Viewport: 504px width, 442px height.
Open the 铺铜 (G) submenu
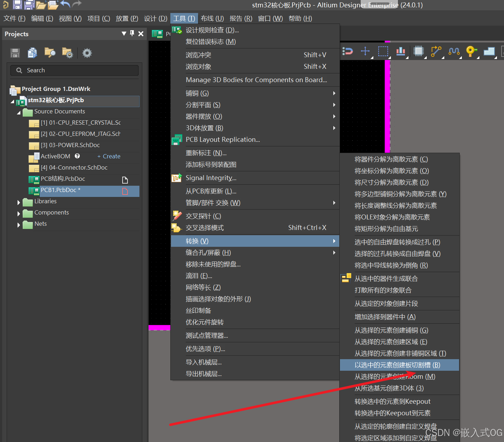(255, 93)
